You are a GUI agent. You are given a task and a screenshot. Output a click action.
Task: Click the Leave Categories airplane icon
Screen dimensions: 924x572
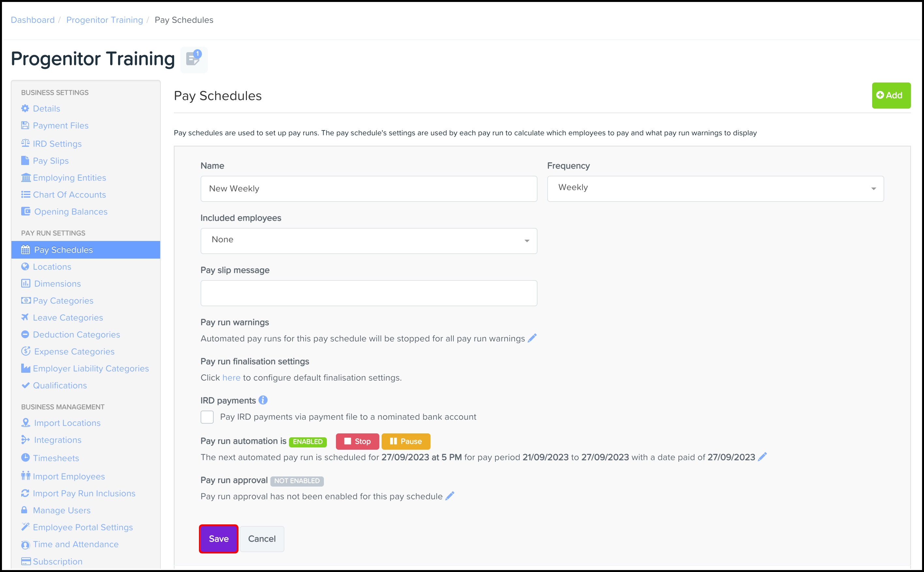point(25,317)
